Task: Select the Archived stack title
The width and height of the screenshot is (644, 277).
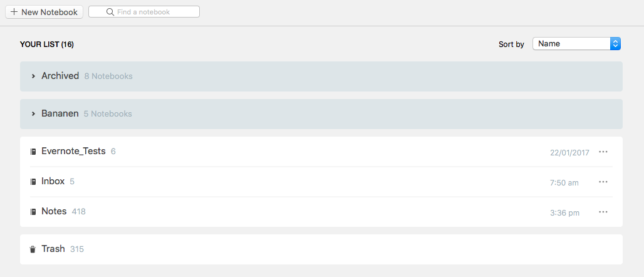Action: point(60,76)
